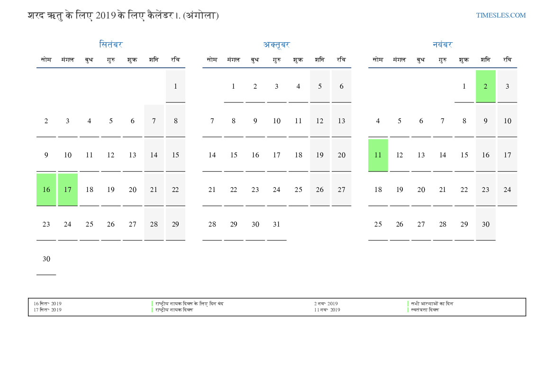The width and height of the screenshot is (554, 392).
Task: Select date 1 in नवंबर
Action: pyautogui.click(x=464, y=87)
